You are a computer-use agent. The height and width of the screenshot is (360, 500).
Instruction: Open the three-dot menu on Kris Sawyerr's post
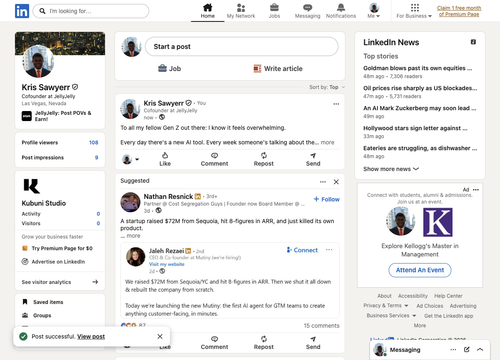(336, 104)
